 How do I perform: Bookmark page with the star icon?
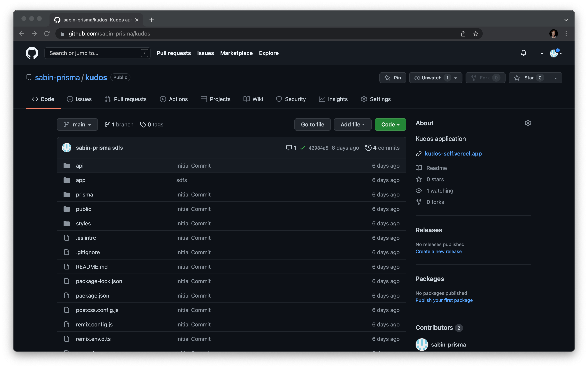coord(475,34)
